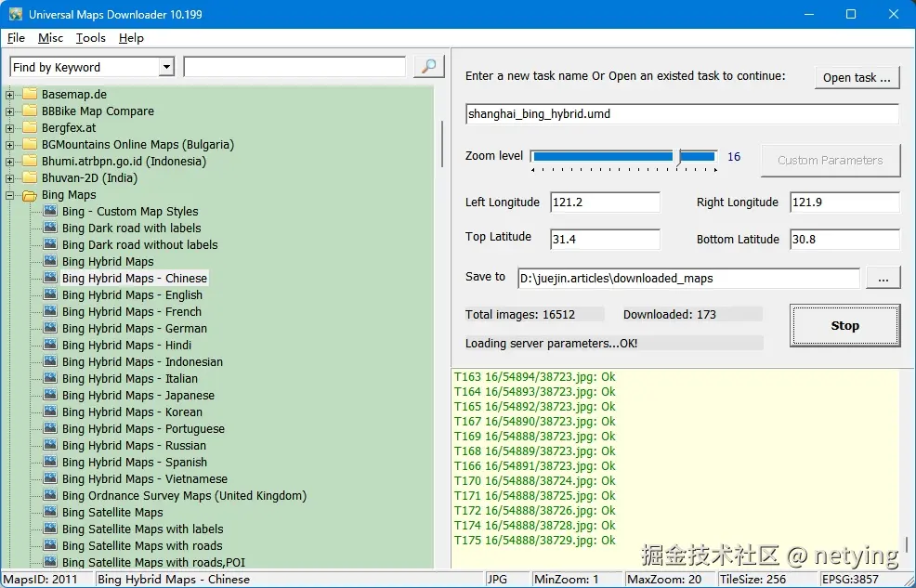Viewport: 916px width, 588px height.
Task: Expand Bhumi.atrbpn.go.id (Indonesia) node
Action: [x=10, y=162]
